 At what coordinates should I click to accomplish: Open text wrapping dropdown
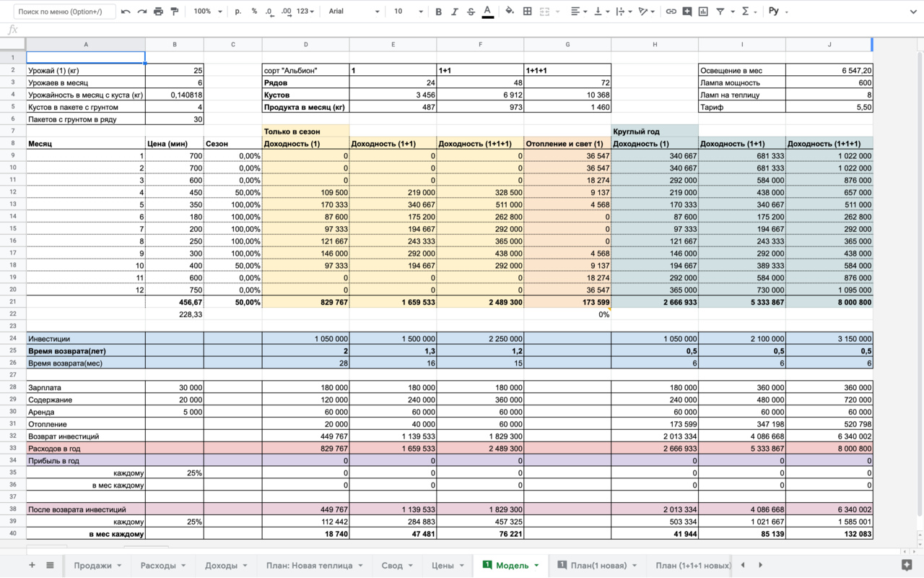624,12
